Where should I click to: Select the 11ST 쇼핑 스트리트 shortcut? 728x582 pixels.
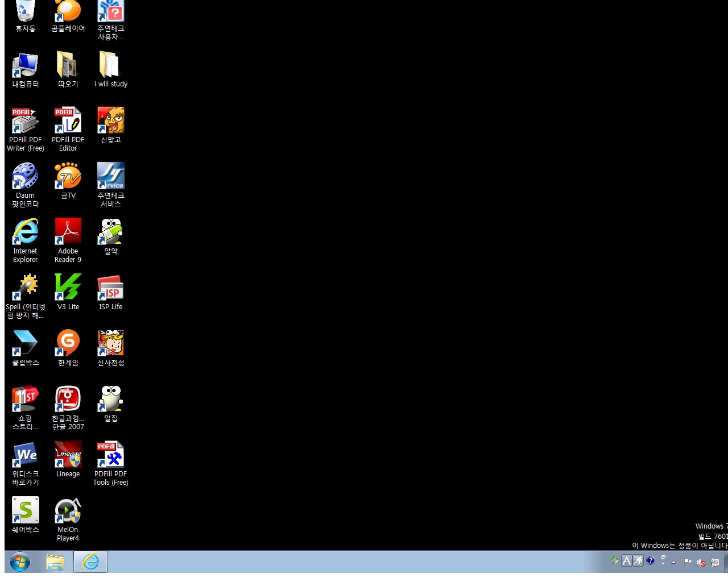pos(25,408)
